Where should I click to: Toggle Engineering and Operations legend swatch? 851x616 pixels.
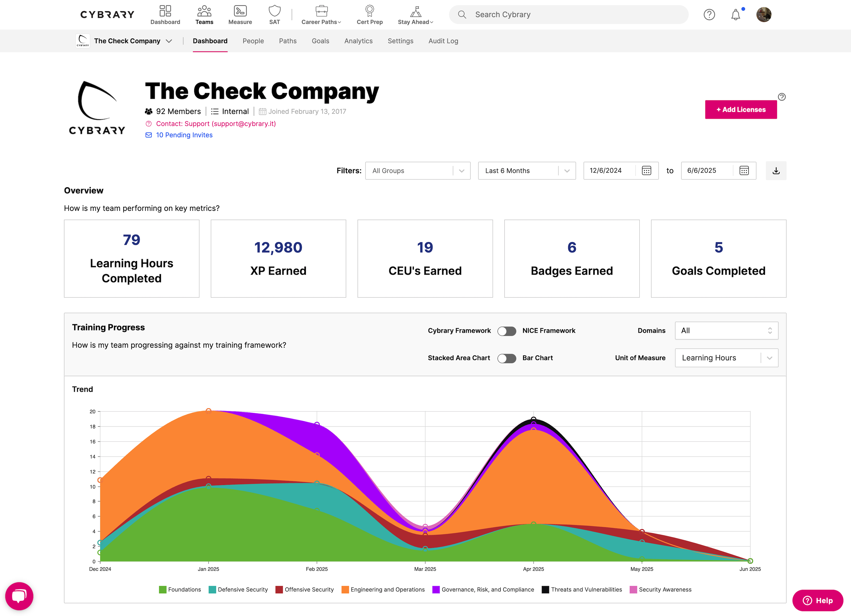click(345, 590)
